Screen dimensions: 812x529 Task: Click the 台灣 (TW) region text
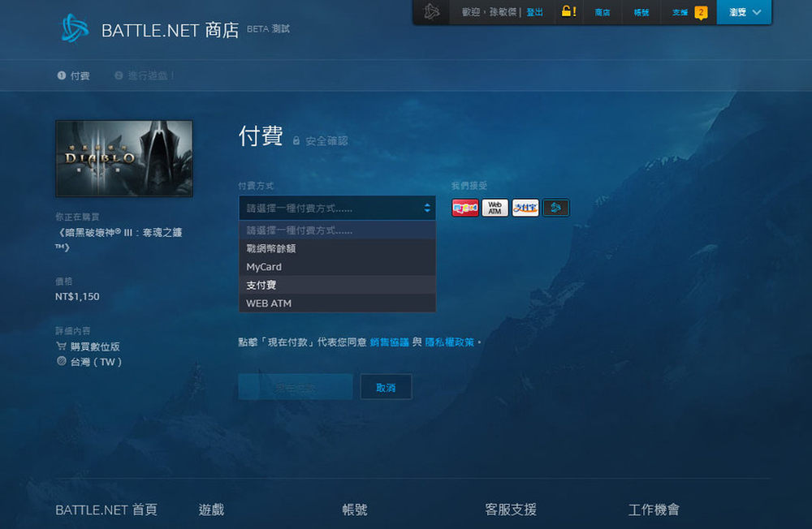point(97,362)
